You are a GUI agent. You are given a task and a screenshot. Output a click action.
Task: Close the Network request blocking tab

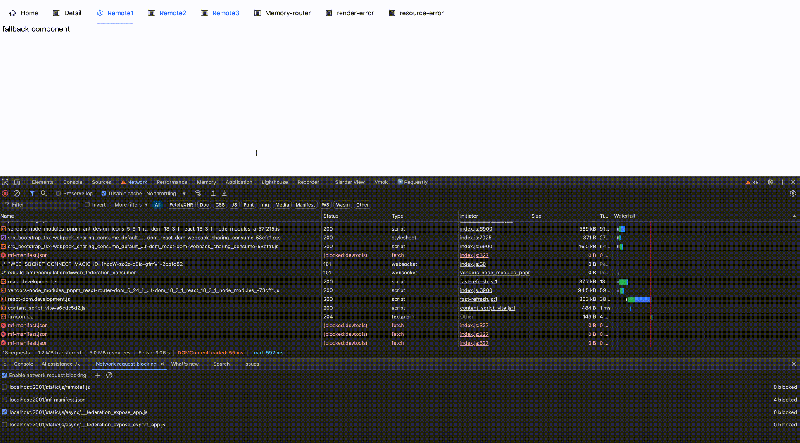[162, 364]
